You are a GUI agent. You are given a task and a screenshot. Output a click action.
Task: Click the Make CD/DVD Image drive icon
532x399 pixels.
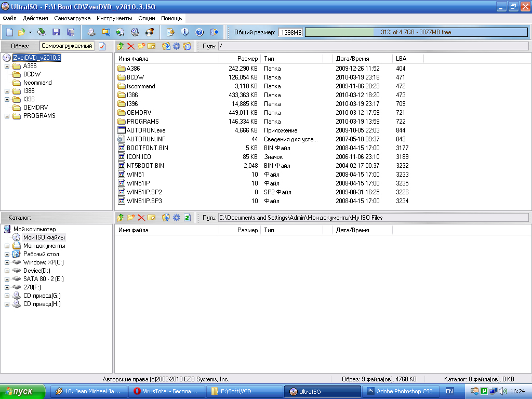(91, 32)
